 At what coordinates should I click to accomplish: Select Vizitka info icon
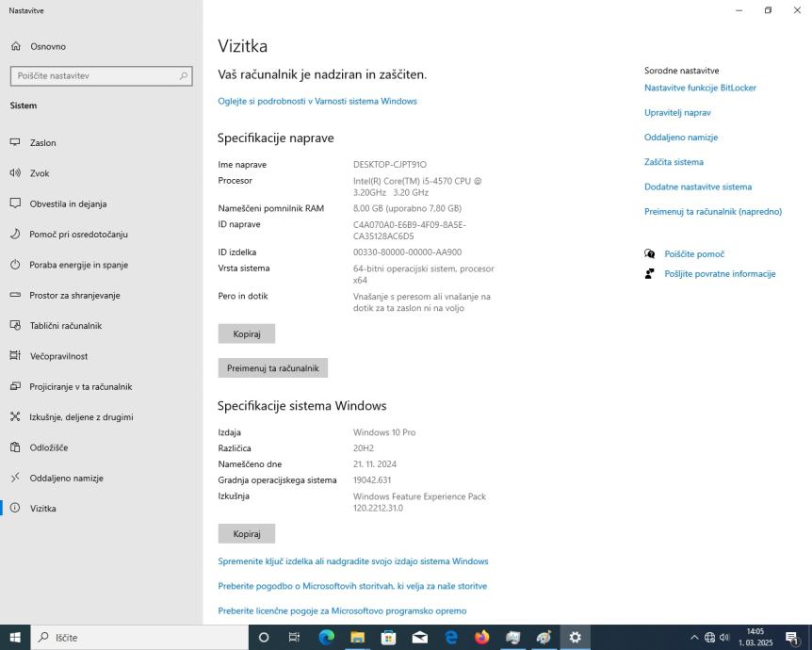click(x=15, y=508)
